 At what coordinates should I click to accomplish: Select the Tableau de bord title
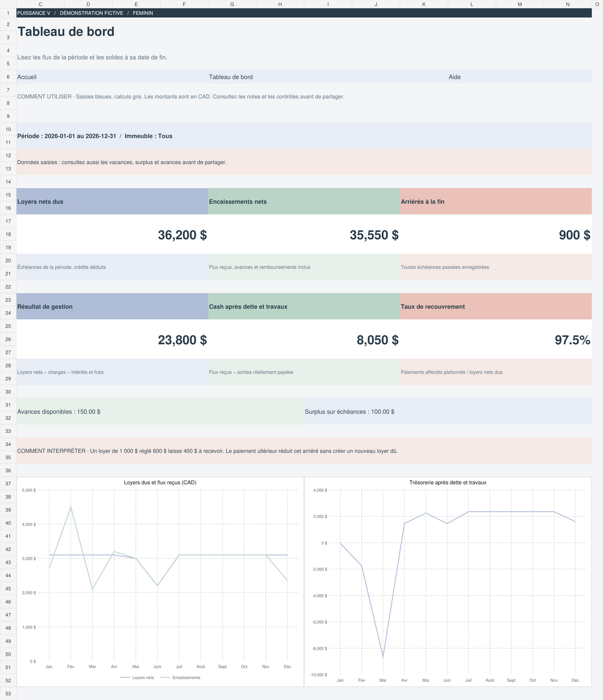tap(66, 32)
